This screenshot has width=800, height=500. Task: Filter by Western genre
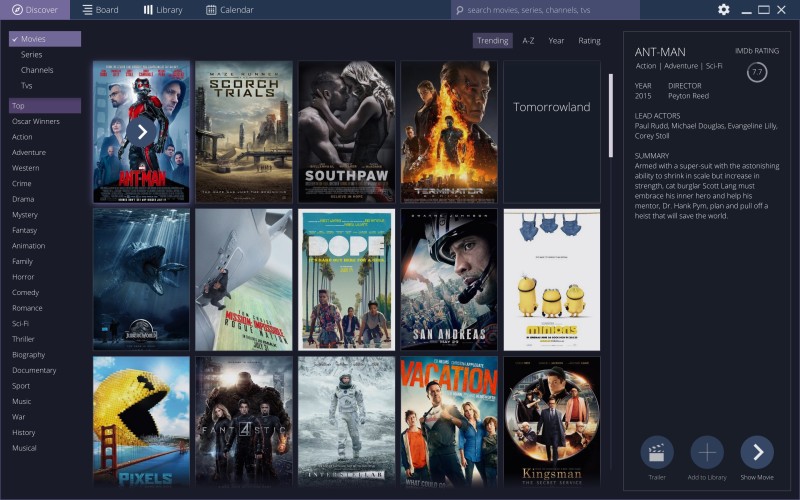pos(26,168)
